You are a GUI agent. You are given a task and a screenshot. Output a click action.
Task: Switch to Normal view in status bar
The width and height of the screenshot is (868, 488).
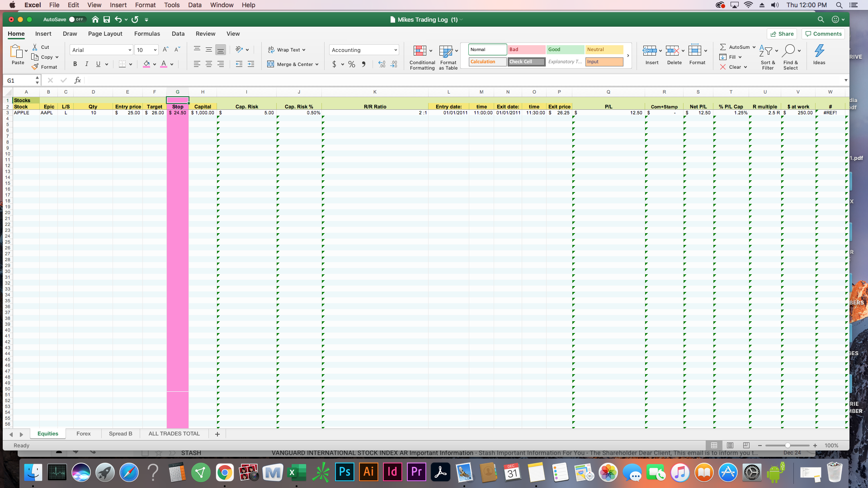click(x=714, y=446)
